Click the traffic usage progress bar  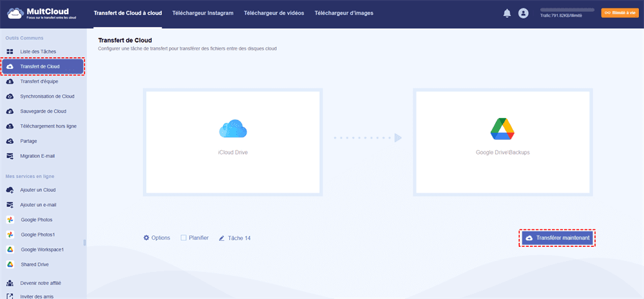coord(567,9)
